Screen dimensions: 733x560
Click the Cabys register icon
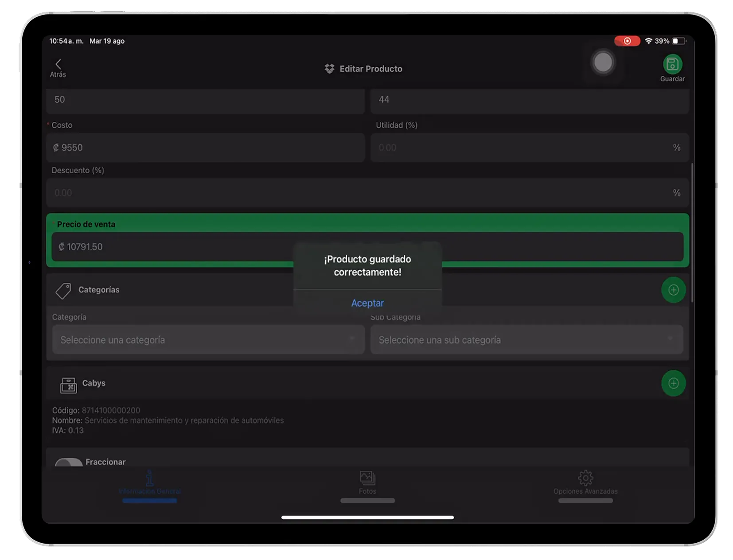pos(68,385)
